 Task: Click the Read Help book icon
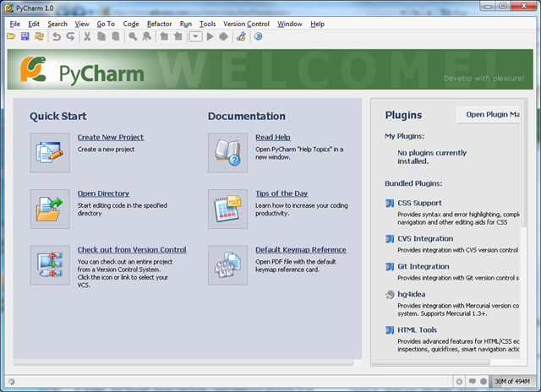pos(227,152)
